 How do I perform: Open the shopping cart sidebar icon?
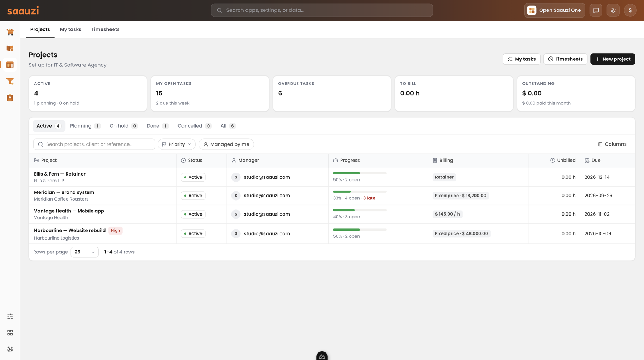(x=10, y=32)
